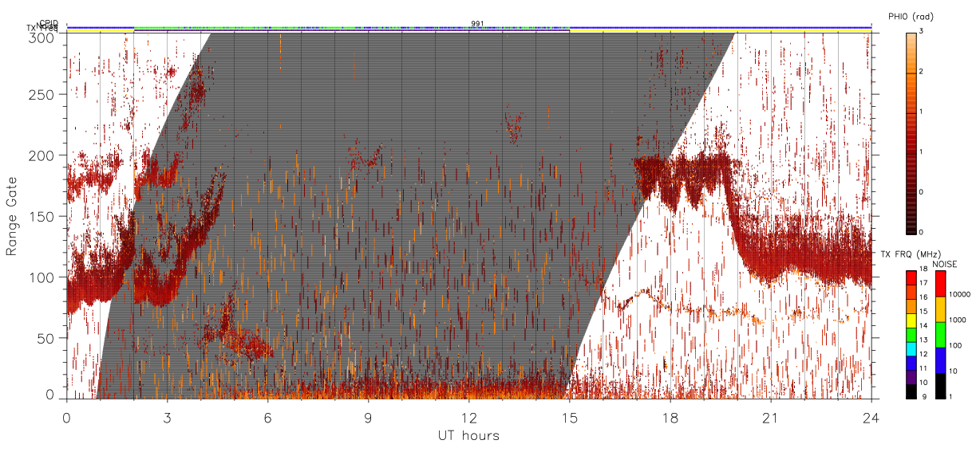The image size is (980, 452).
Task: Click the black NOISE swatch between 1 and 10
Action: point(939,386)
